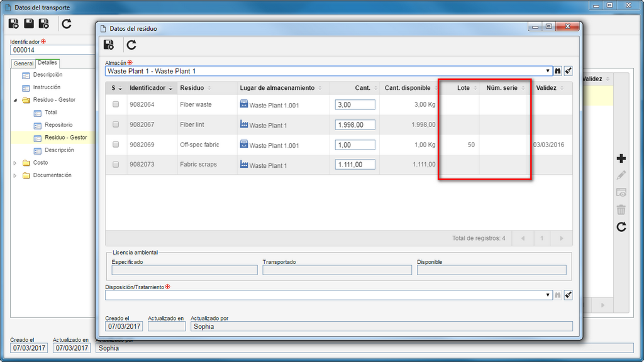Tick the checkbox for row 9082064
644x362 pixels.
(x=116, y=104)
